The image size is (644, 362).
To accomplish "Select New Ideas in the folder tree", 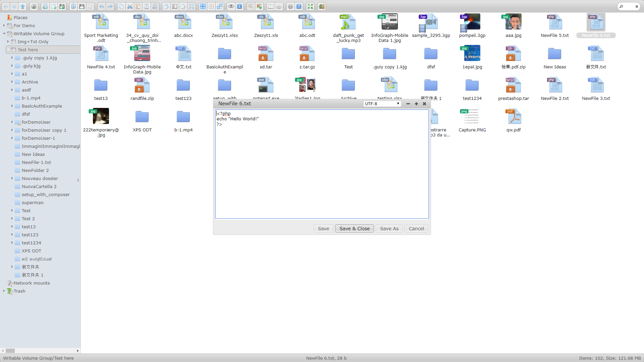I will [x=33, y=154].
